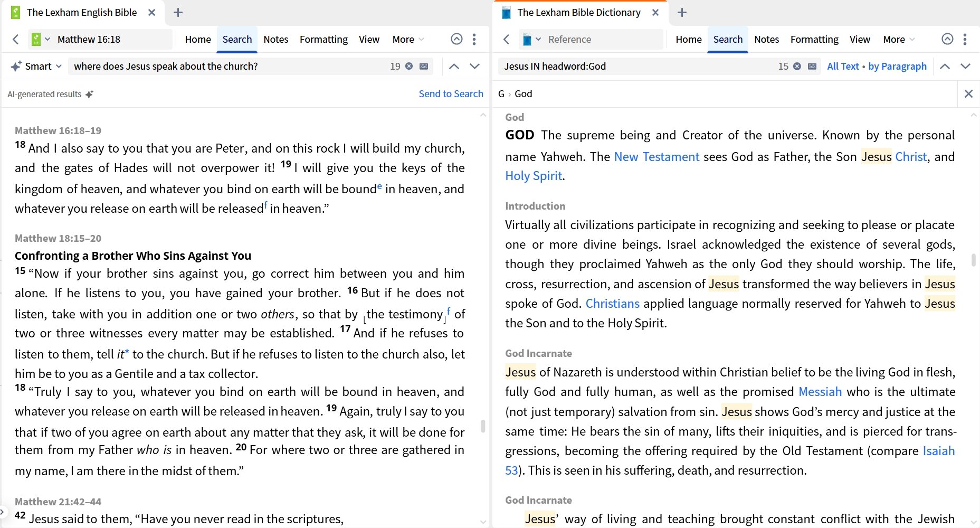This screenshot has width=980, height=528.
Task: Click the Send to Search link
Action: pos(451,93)
